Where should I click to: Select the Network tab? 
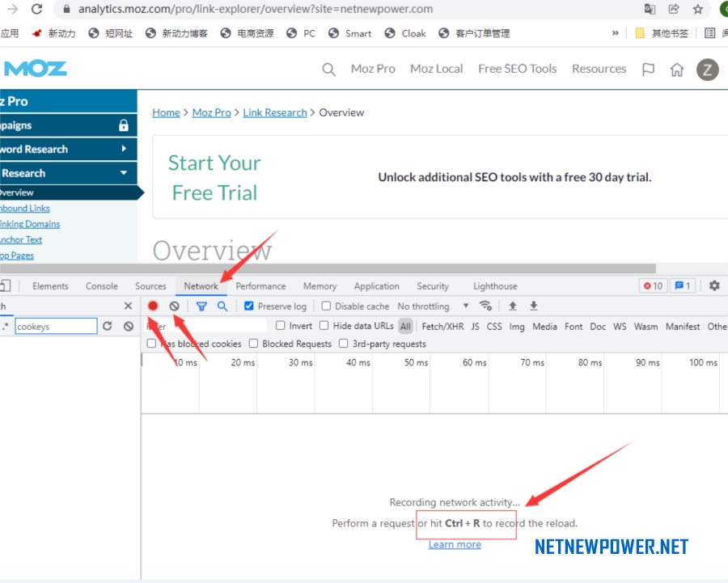201,286
